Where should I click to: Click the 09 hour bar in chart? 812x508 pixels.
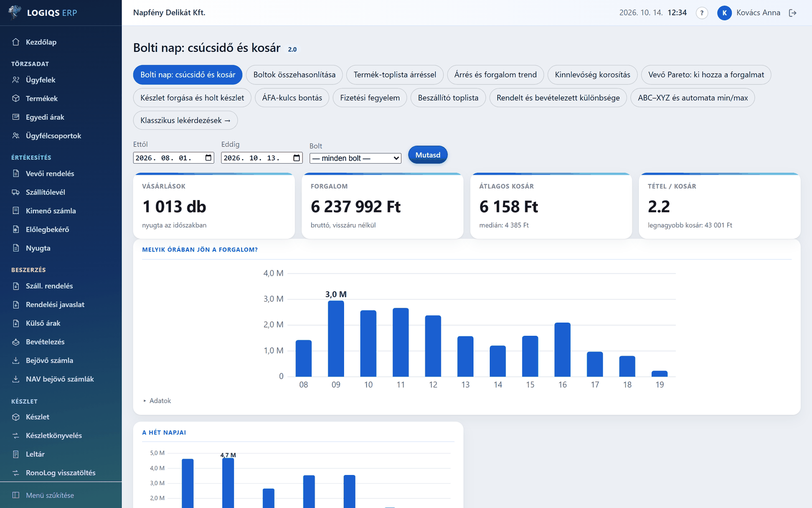point(336,339)
